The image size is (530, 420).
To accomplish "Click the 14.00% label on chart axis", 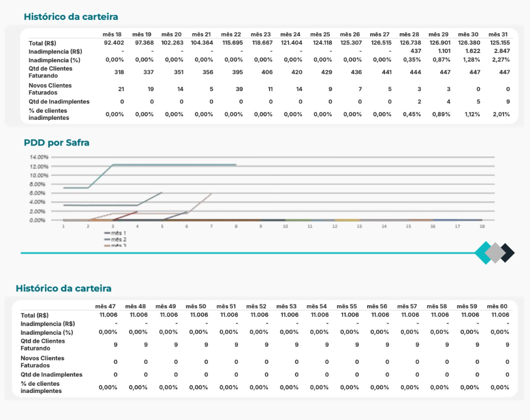I will (39, 157).
